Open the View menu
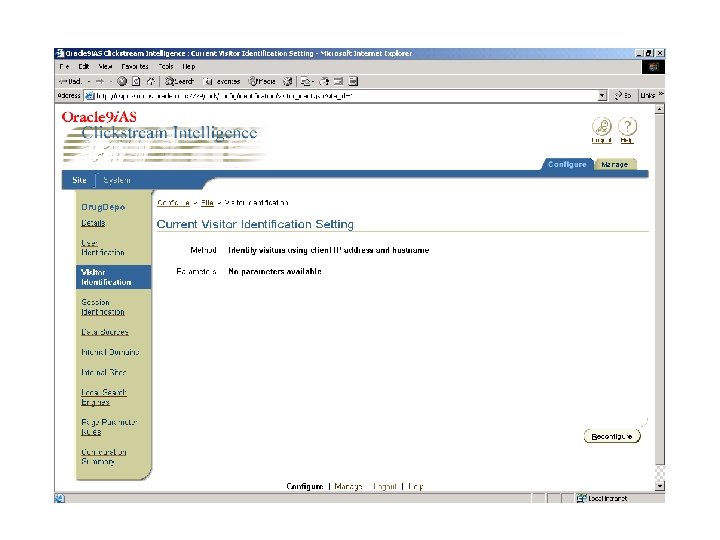The width and height of the screenshot is (720, 540). [105, 67]
